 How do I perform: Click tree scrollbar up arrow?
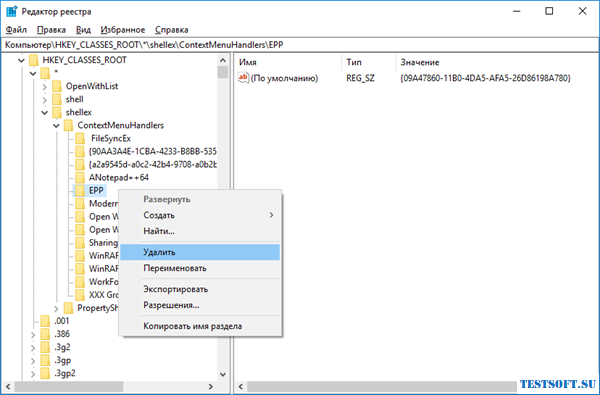tap(223, 60)
